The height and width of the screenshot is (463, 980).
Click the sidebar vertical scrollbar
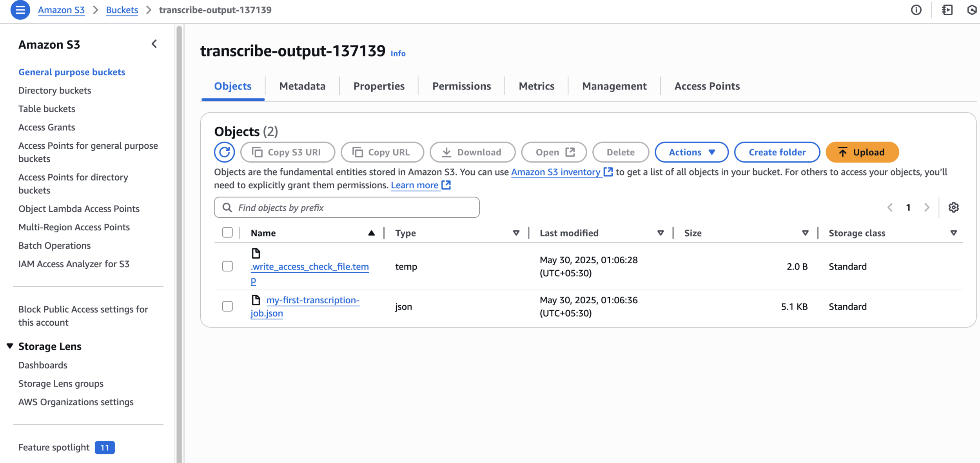pyautogui.click(x=179, y=235)
